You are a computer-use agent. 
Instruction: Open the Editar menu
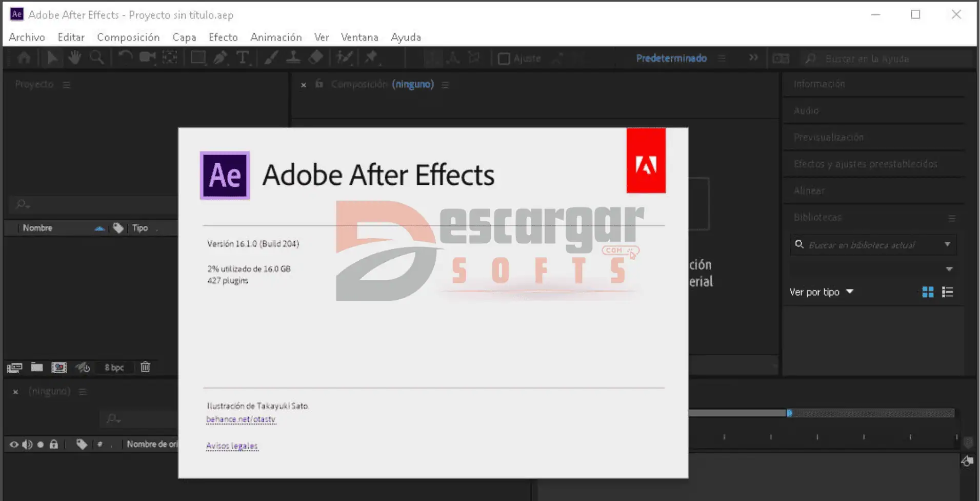[x=71, y=37]
